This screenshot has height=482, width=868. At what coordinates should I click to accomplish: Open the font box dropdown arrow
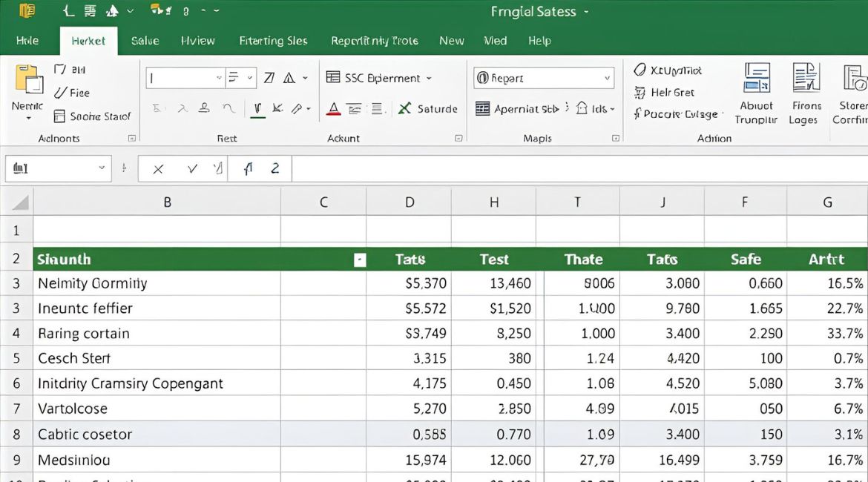pyautogui.click(x=219, y=78)
